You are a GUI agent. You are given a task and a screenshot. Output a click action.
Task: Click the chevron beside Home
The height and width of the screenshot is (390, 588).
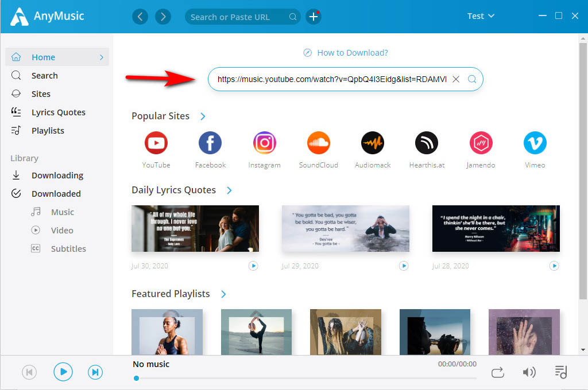101,57
